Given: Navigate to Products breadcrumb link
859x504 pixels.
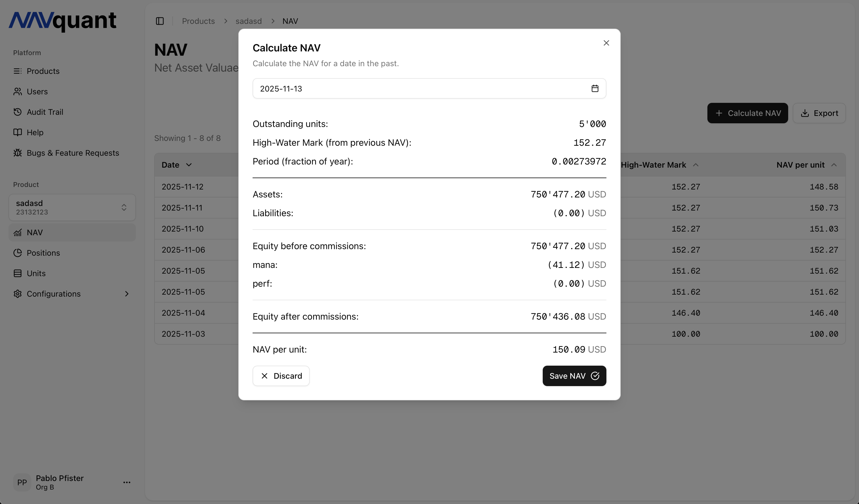Looking at the screenshot, I should pyautogui.click(x=198, y=21).
